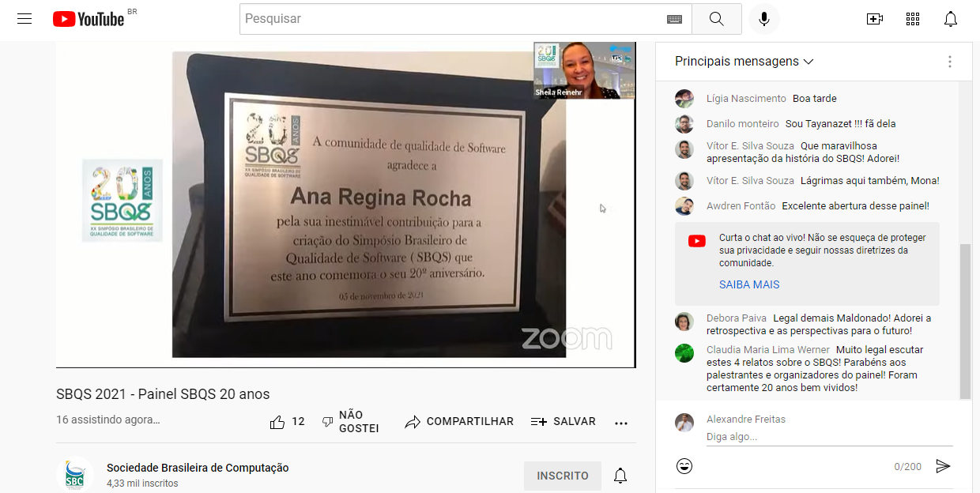Open the hamburger guide menu
Screen dimensions: 980x493
click(x=24, y=19)
